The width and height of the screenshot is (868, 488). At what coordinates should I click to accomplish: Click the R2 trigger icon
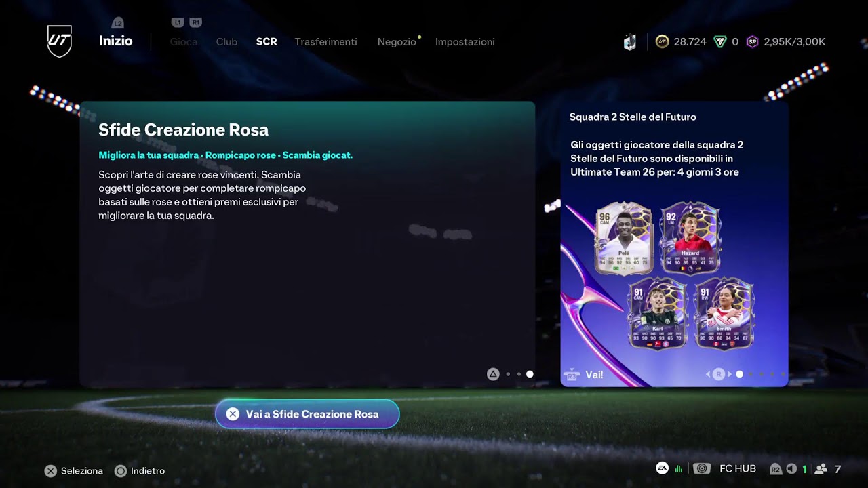point(776,469)
